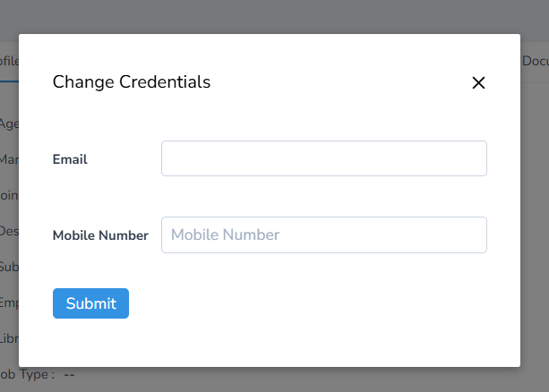This screenshot has width=549, height=392.
Task: Select the partially hidden Profile tab
Action: (x=9, y=61)
